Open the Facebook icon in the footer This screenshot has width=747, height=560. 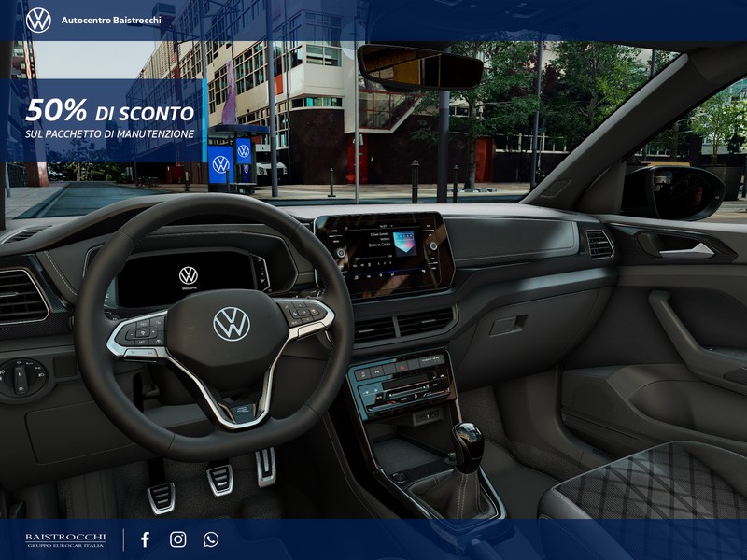[x=145, y=539]
